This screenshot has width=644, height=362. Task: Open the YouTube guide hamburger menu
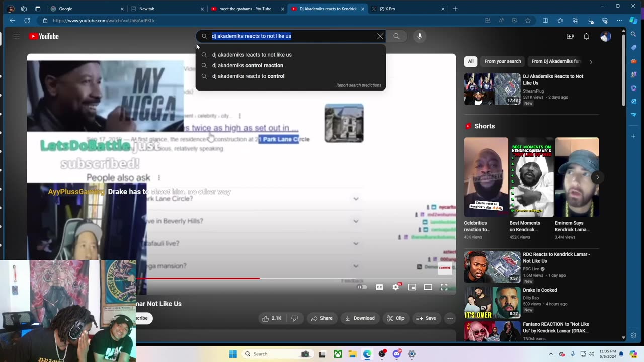pos(17,36)
